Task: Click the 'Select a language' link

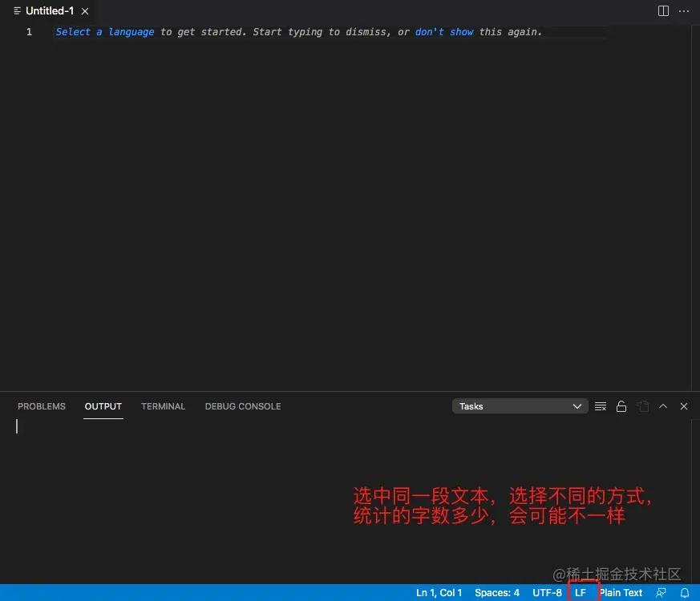Action: pos(104,32)
